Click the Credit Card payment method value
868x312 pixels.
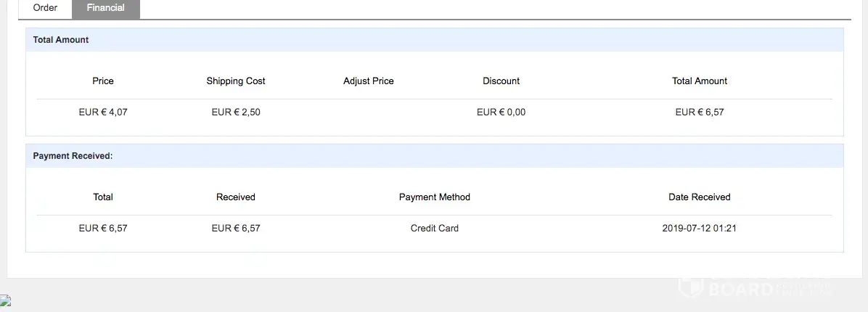[x=435, y=229]
